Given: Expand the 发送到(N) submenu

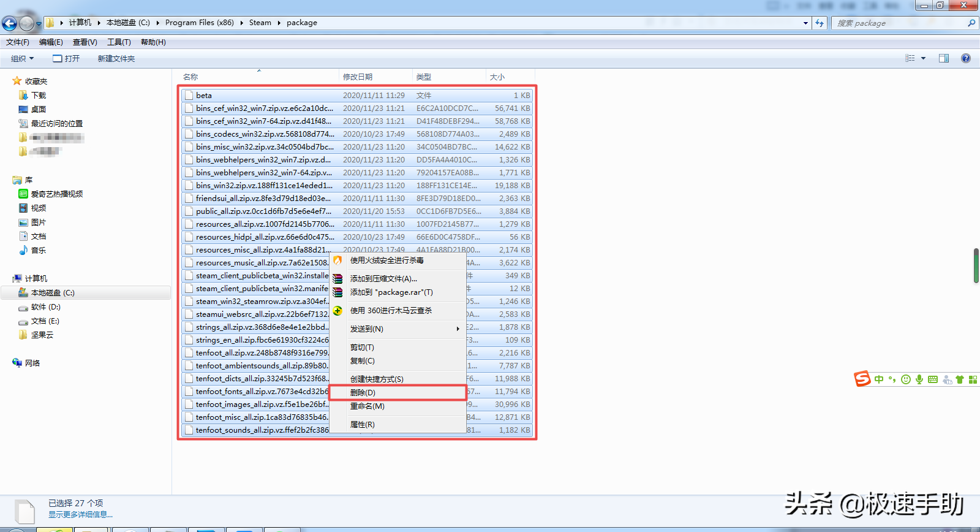Looking at the screenshot, I should (x=398, y=329).
